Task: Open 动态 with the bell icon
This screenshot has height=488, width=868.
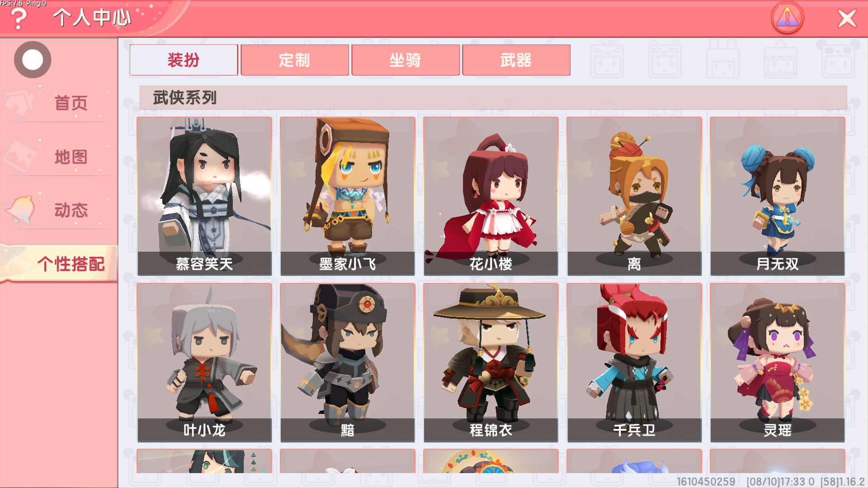Action: (59, 210)
